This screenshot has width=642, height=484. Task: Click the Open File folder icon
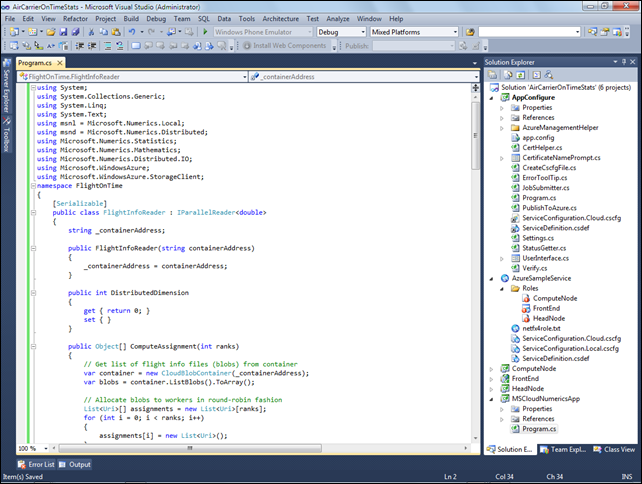click(x=51, y=32)
